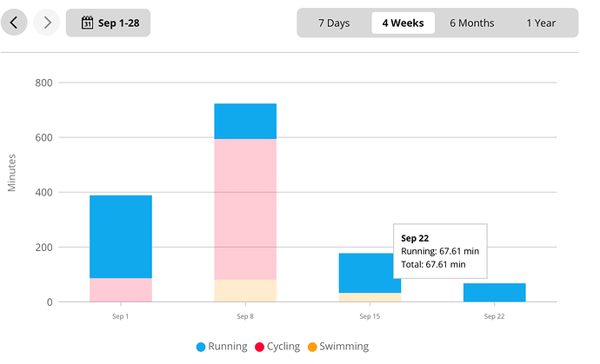Switch to the 1 Year view
The height and width of the screenshot is (364, 600).
[x=540, y=23]
